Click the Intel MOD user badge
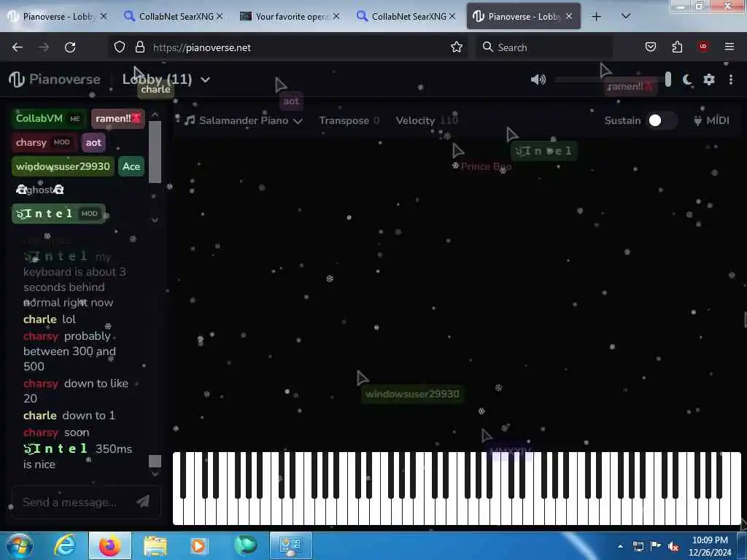747x560 pixels. tap(58, 214)
